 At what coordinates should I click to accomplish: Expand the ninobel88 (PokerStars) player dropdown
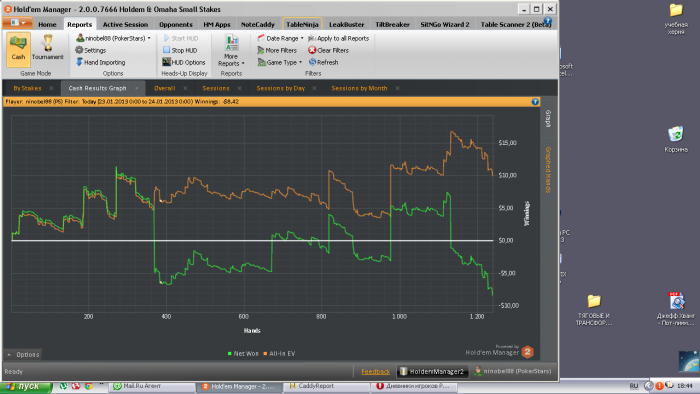[149, 38]
